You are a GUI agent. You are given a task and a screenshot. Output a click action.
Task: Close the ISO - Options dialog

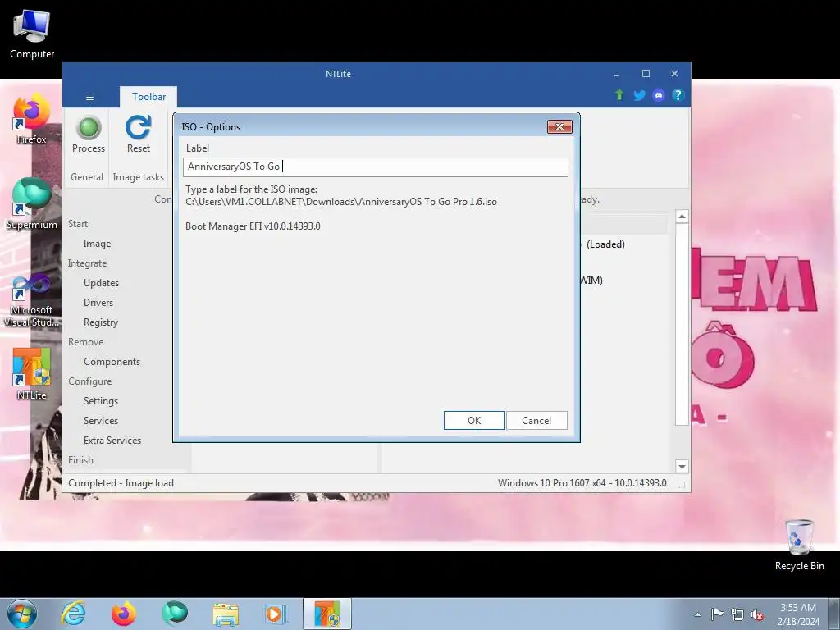[x=559, y=126]
